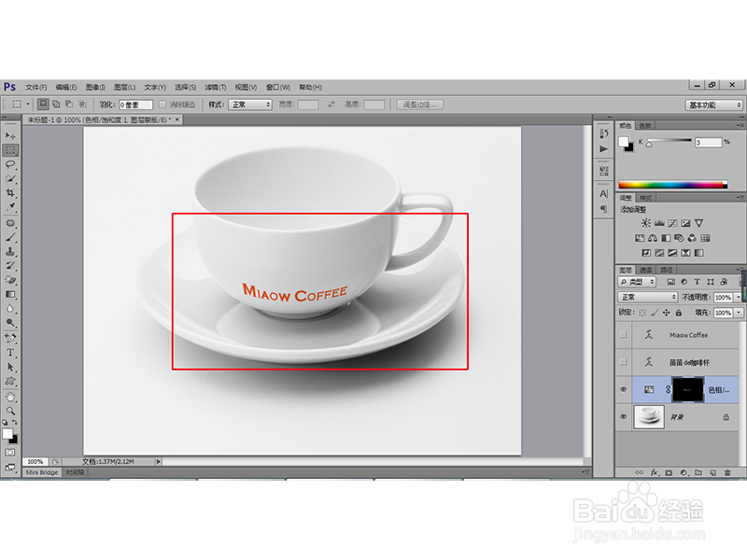This screenshot has width=747, height=560.
Task: Open the fill 填充 slider arrow
Action: [x=739, y=313]
